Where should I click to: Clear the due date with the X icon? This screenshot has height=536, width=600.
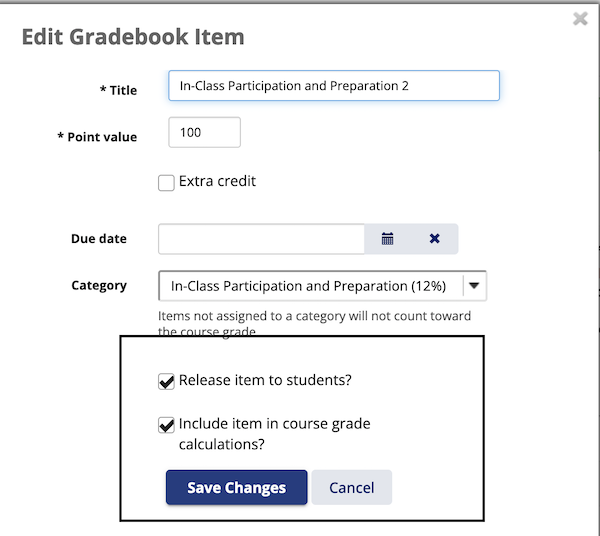click(435, 239)
